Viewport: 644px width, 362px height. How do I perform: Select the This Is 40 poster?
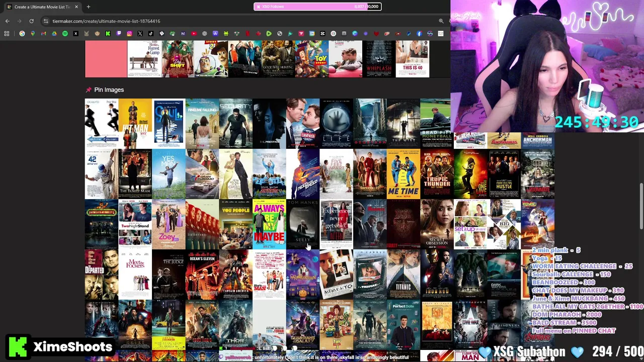[x=412, y=59]
